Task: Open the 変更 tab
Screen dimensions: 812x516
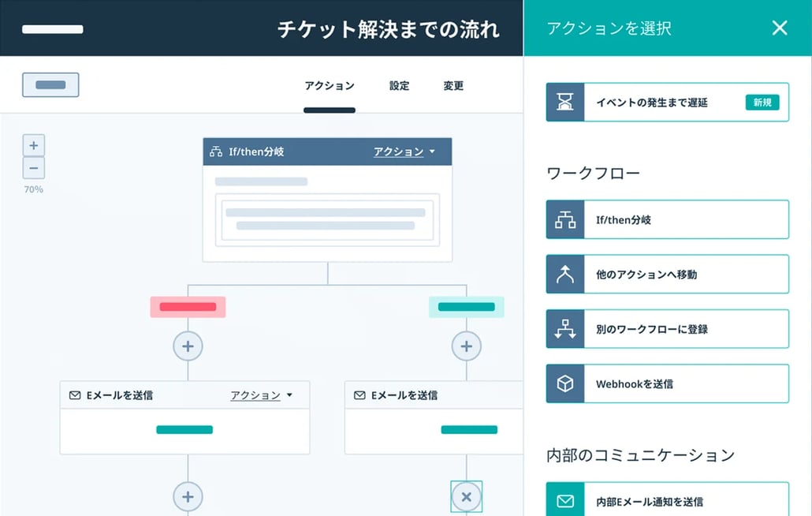Action: click(x=453, y=86)
